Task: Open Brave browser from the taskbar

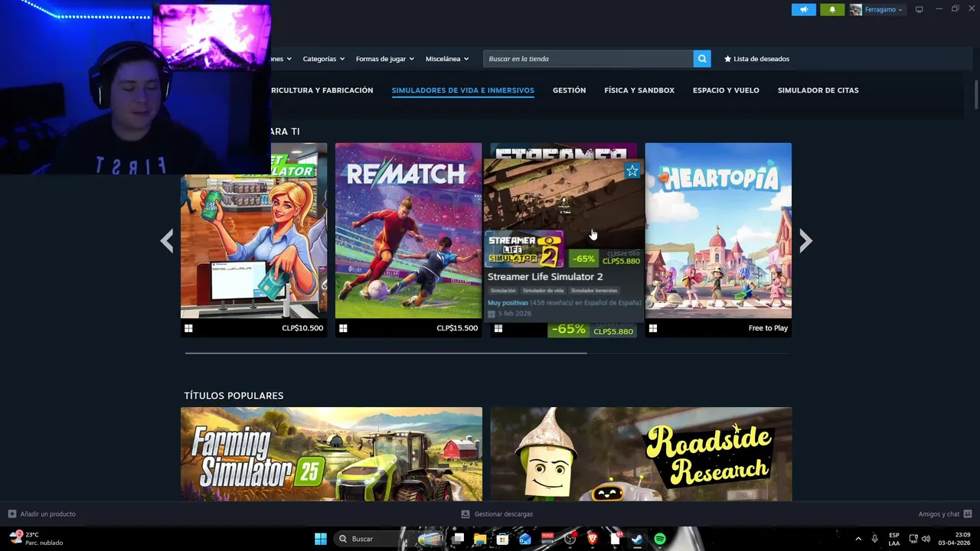Action: 593,539
